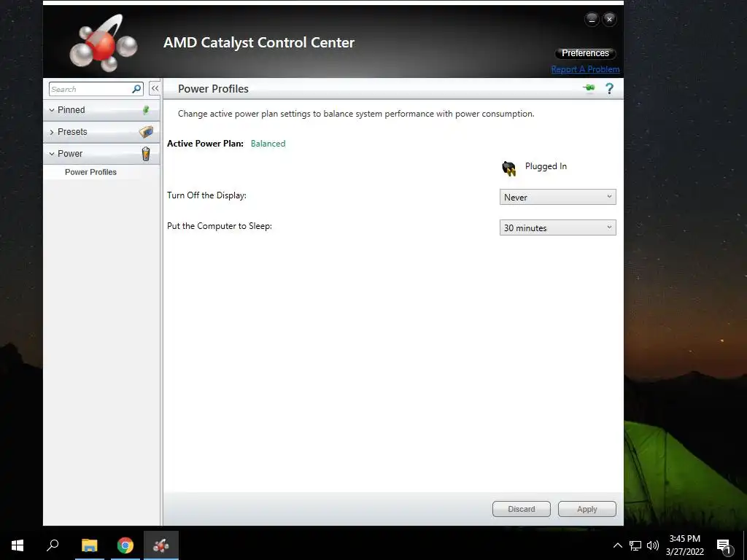Click the Power Profiles page heading

point(213,88)
